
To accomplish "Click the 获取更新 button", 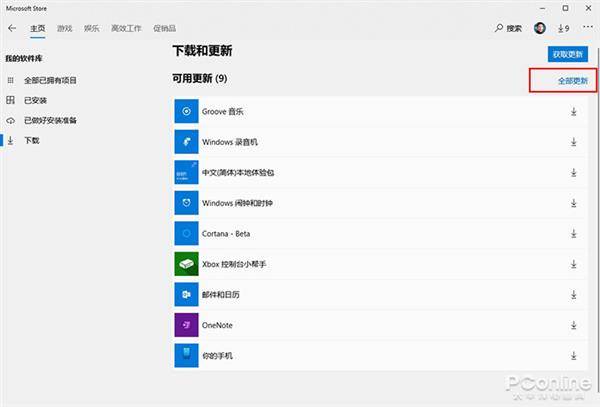I will click(567, 53).
